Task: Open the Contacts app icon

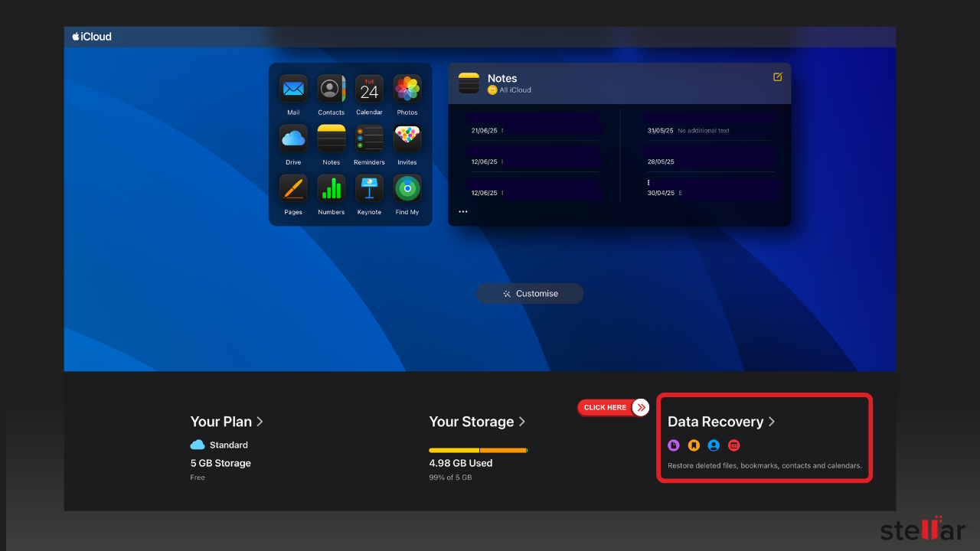Action: 331,89
